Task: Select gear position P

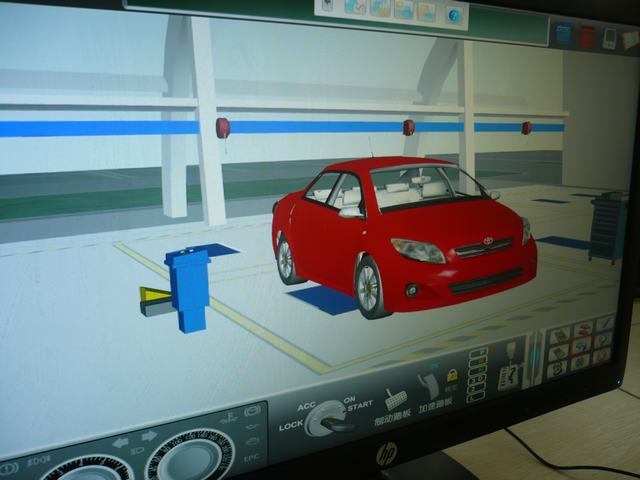Action: pos(478,353)
